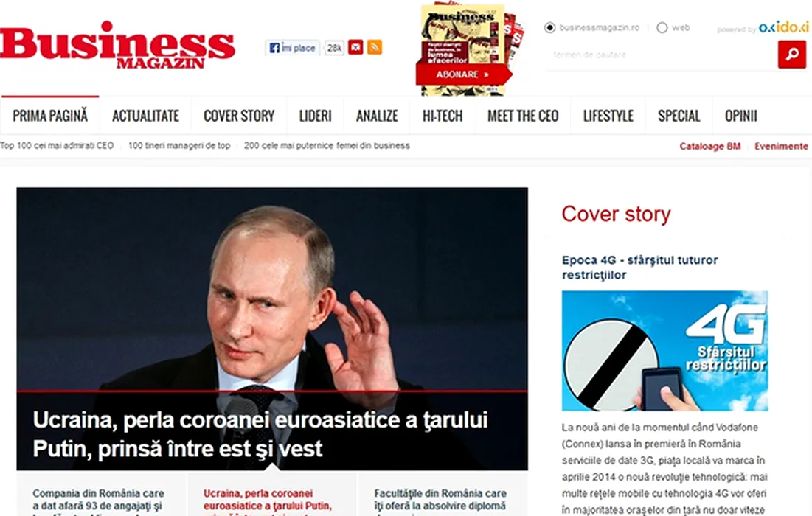
Task: Go to the COVER STORY tab
Action: click(x=239, y=116)
